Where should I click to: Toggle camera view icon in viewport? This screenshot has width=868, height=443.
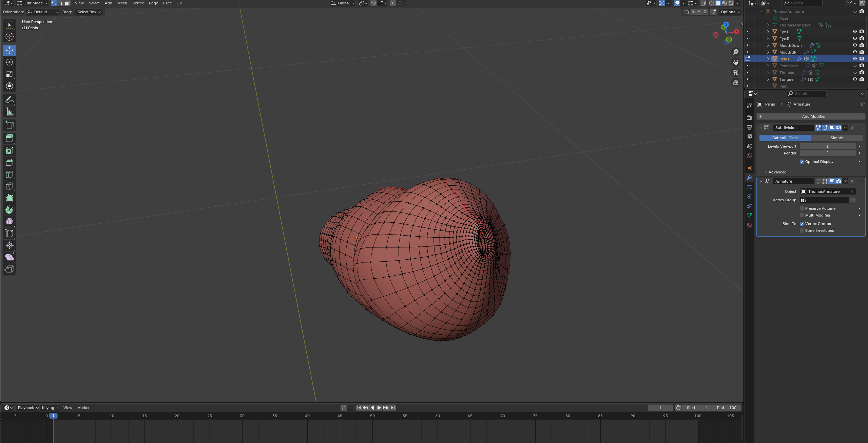(x=735, y=72)
